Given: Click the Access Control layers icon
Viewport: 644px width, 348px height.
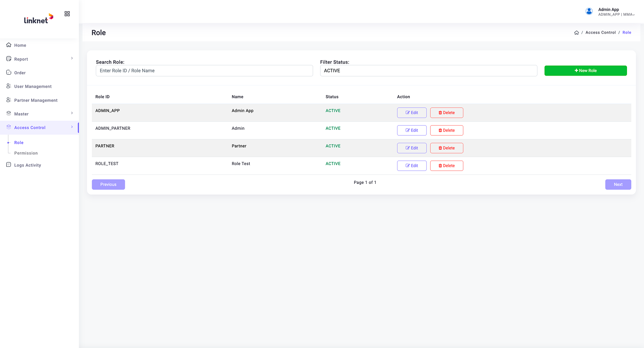Looking at the screenshot, I should point(9,127).
